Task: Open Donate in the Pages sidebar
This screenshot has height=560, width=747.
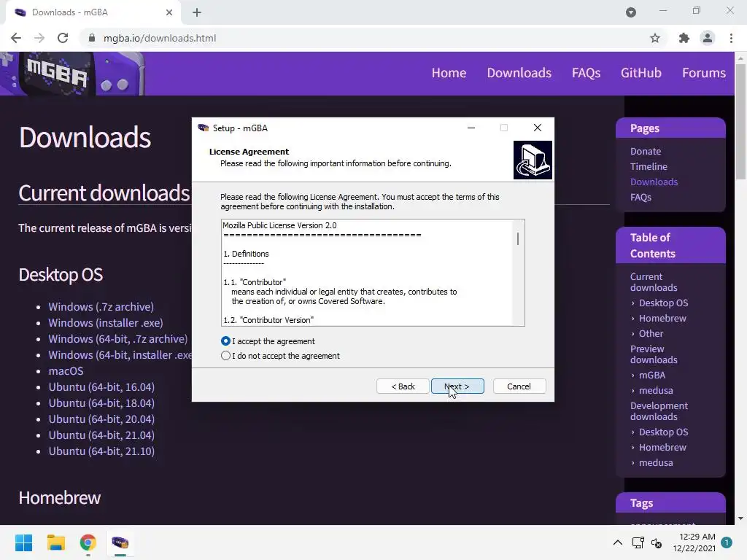Action: coord(646,152)
